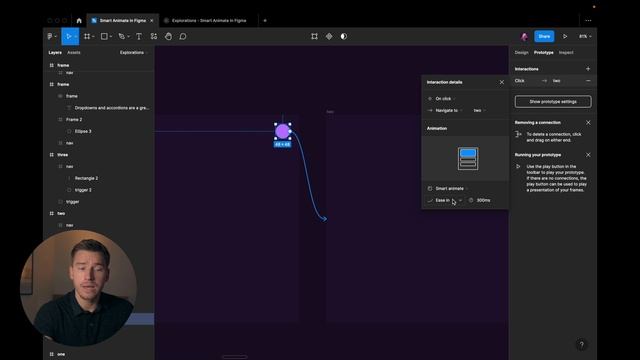Select the Ellipse 3 layer

coord(83,131)
